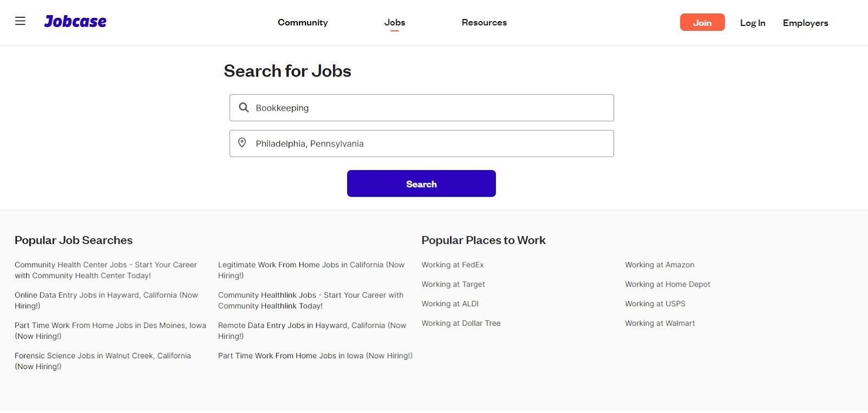868x413 pixels.
Task: Open Part Time Work From Home Iowa link
Action: (x=315, y=356)
